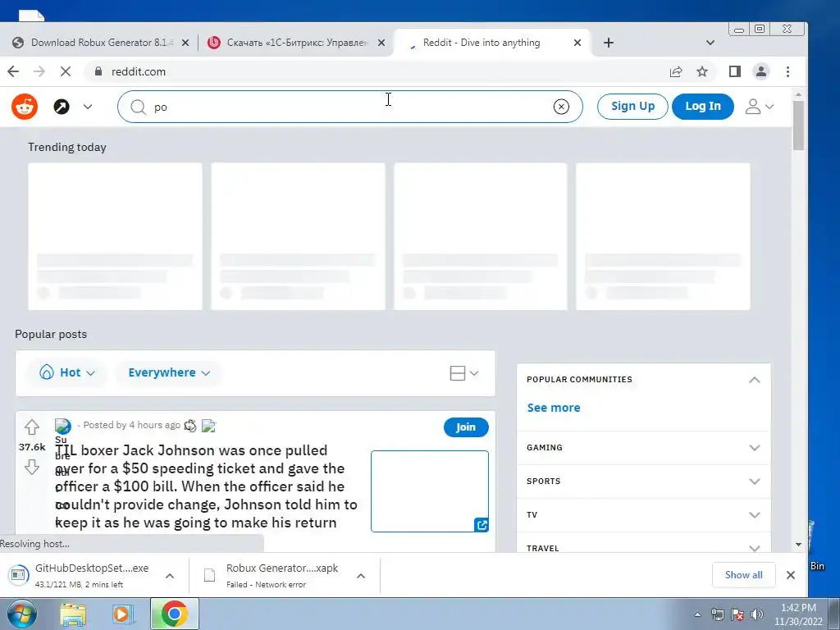This screenshot has width=840, height=630.
Task: Close the Reddit tab
Action: pos(577,43)
